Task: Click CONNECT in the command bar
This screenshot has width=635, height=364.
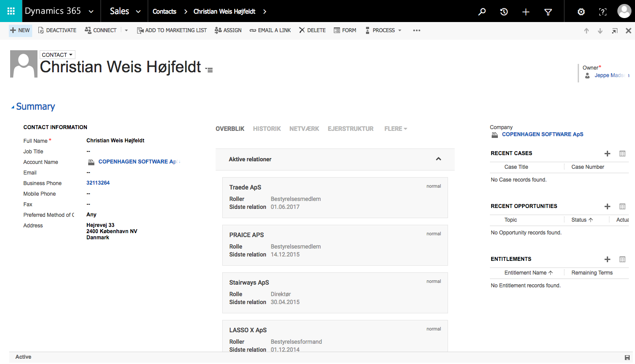Action: click(101, 30)
